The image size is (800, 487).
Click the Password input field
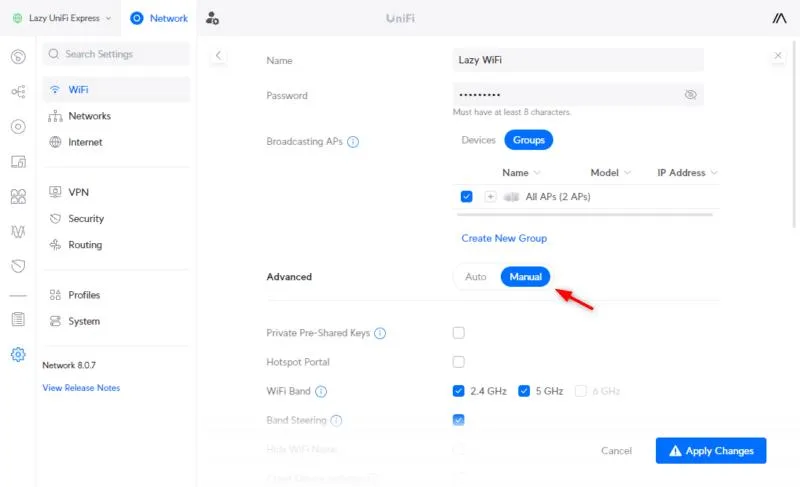click(578, 95)
